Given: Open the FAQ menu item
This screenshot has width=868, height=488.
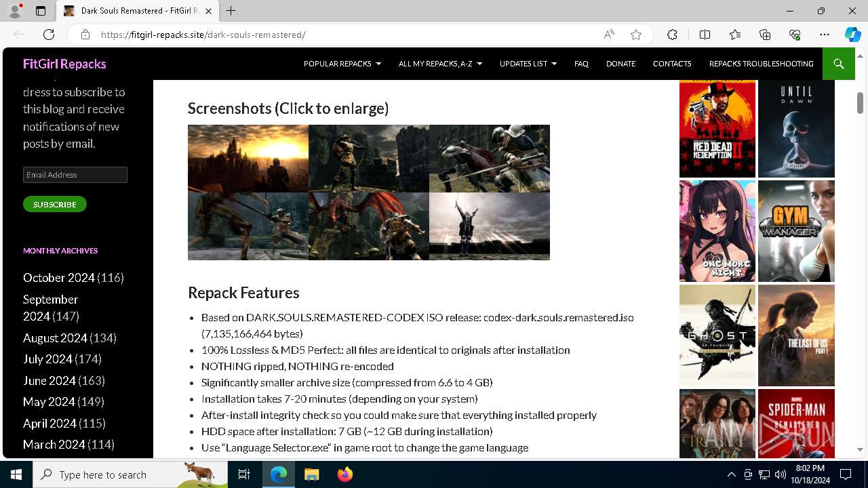Looking at the screenshot, I should [x=581, y=64].
